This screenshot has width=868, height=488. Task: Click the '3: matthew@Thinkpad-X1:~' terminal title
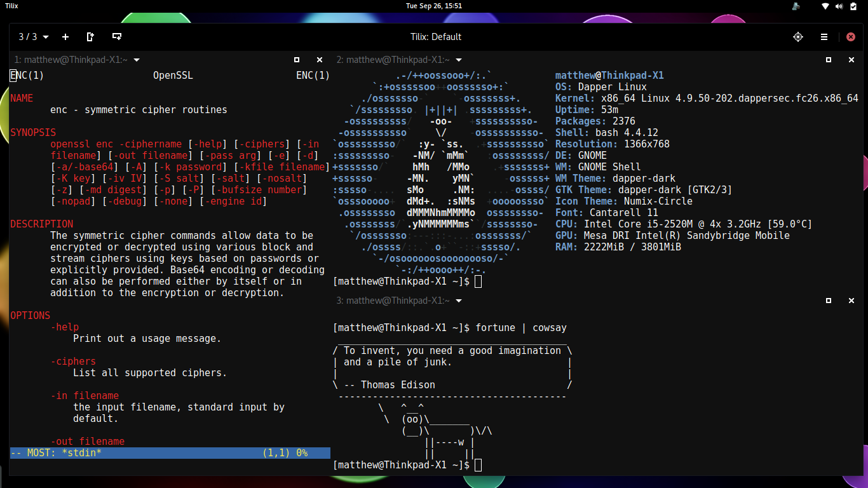(x=393, y=301)
